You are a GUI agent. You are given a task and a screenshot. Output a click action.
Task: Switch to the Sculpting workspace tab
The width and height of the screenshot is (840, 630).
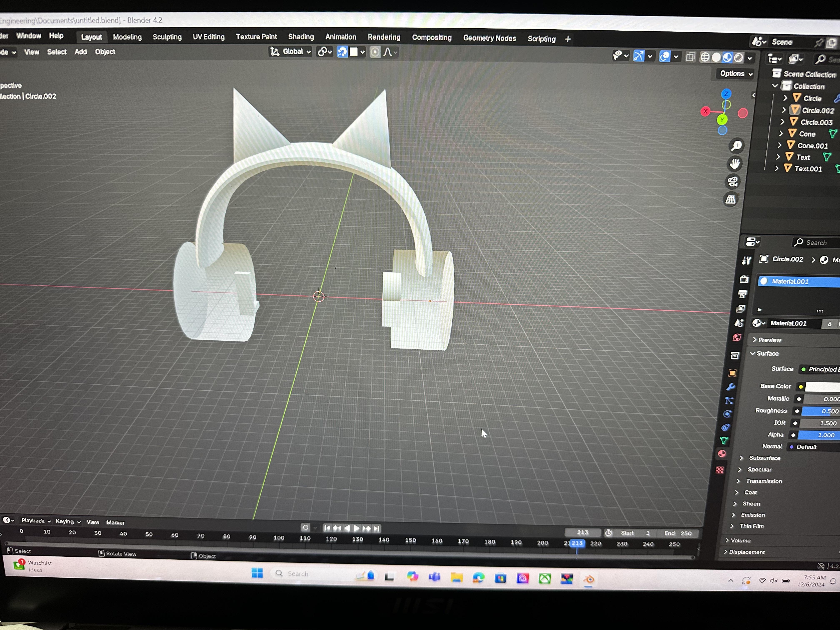point(167,37)
